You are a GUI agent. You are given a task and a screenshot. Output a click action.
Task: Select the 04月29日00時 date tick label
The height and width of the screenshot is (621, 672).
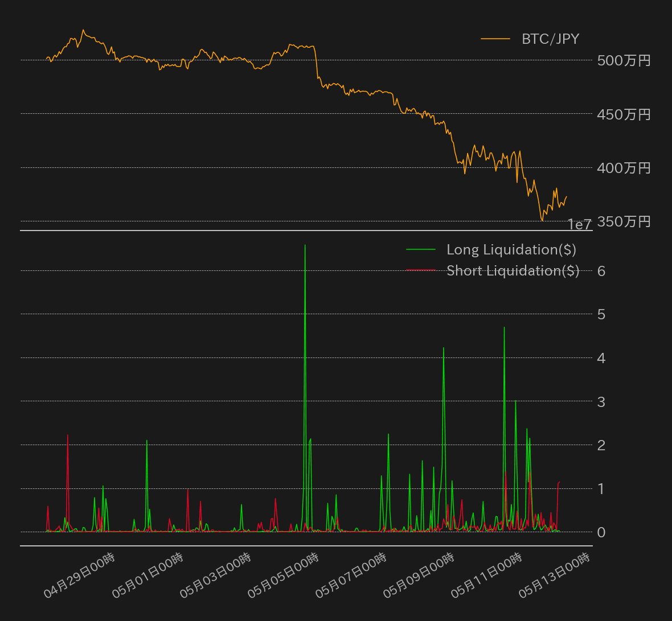pyautogui.click(x=80, y=575)
